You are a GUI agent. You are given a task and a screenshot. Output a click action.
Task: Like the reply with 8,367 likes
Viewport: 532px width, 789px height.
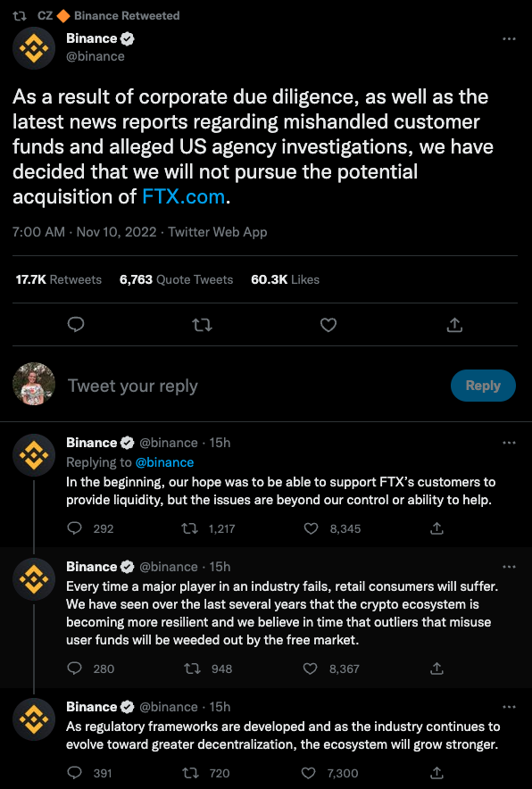[311, 669]
